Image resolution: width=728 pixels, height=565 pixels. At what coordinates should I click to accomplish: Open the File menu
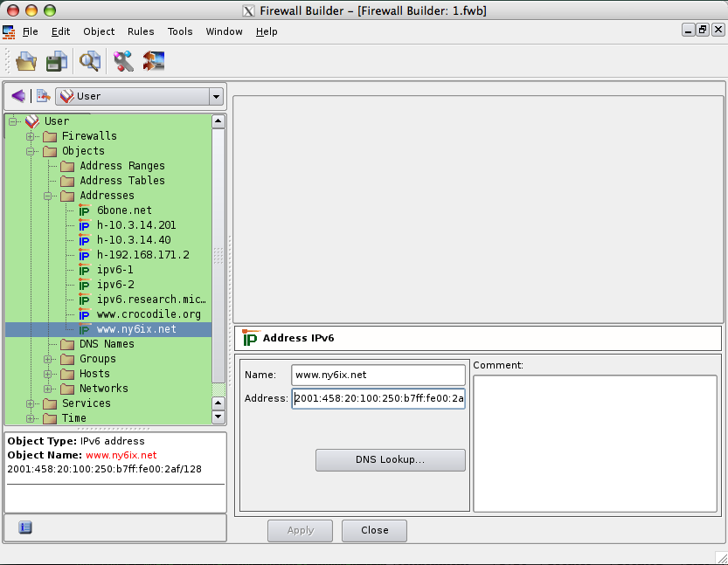click(31, 31)
